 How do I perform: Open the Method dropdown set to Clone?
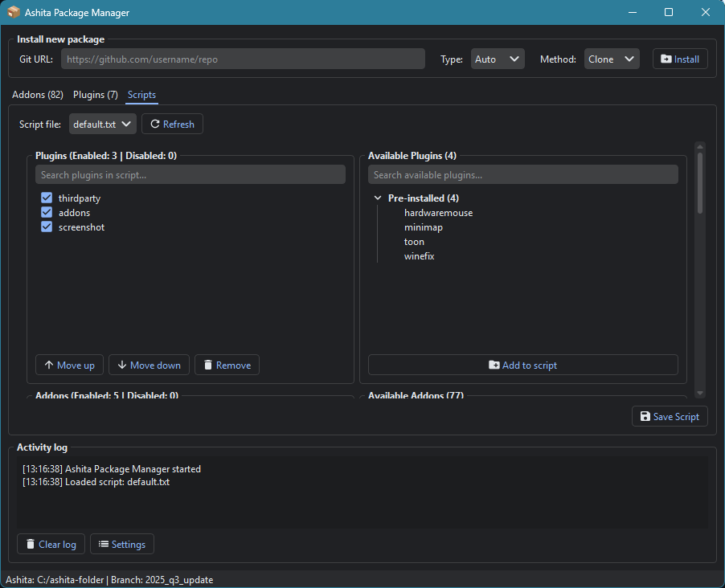612,59
